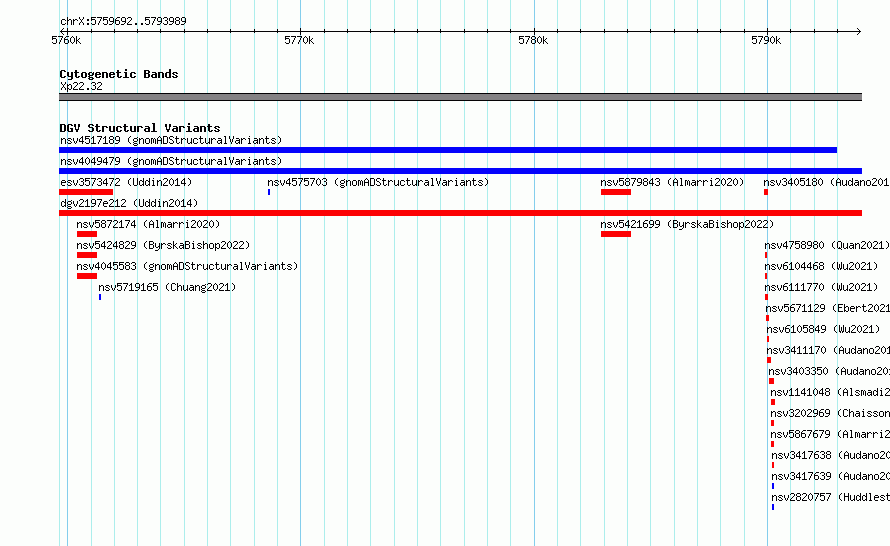Open the nsv3405180 Audano variant label

pyautogui.click(x=826, y=182)
